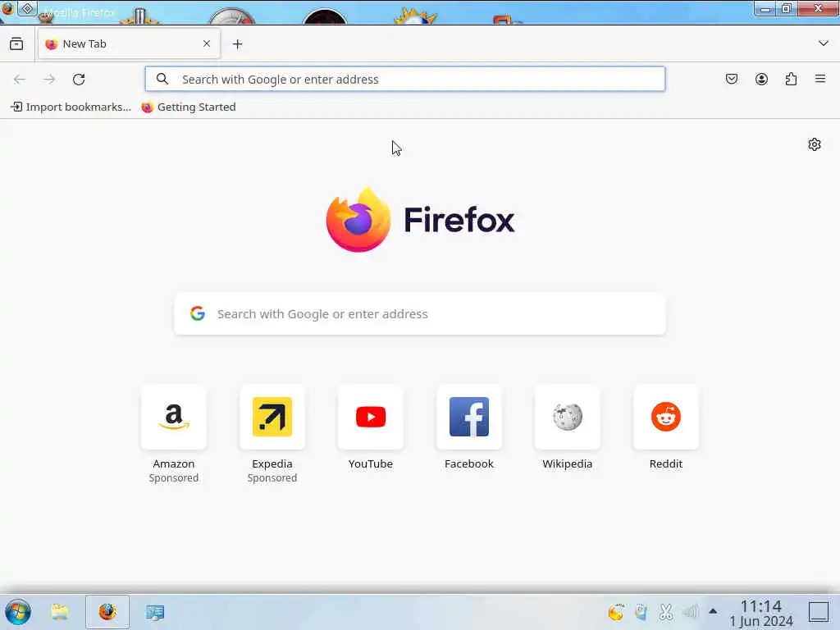Viewport: 840px width, 630px height.
Task: Click the window menu icon in title bar
Action: pos(7,8)
